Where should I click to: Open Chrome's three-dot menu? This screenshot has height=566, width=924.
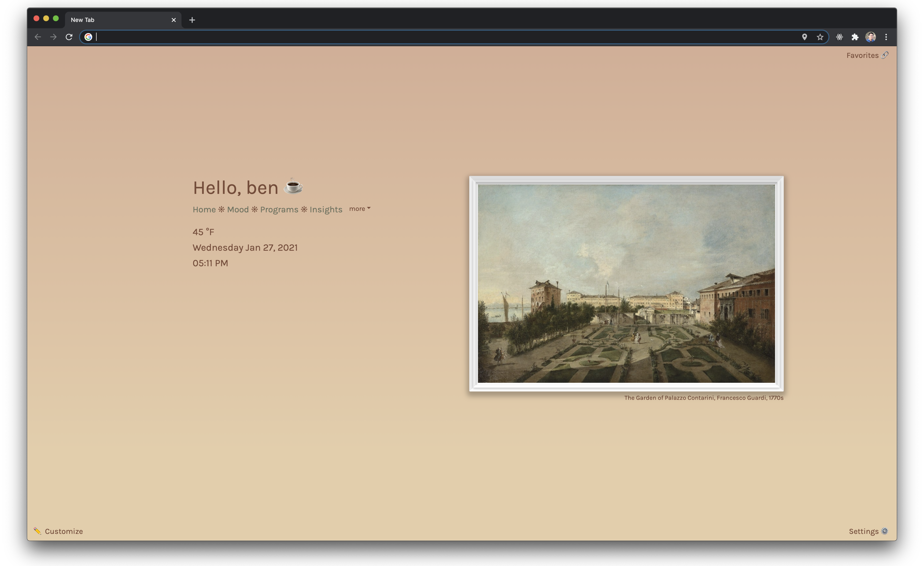click(886, 37)
